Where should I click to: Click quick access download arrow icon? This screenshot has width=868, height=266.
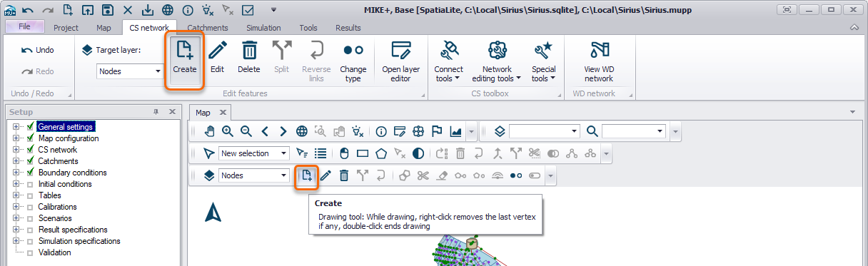(147, 10)
